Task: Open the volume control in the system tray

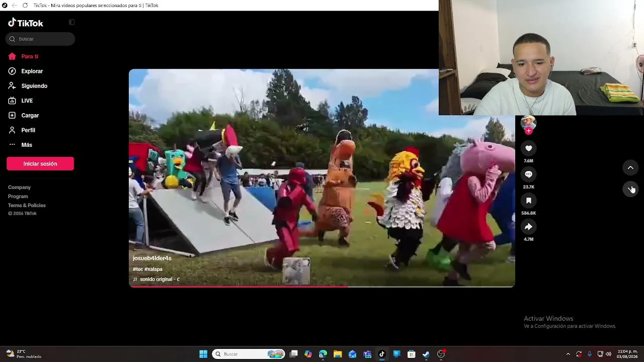Action: pos(609,354)
